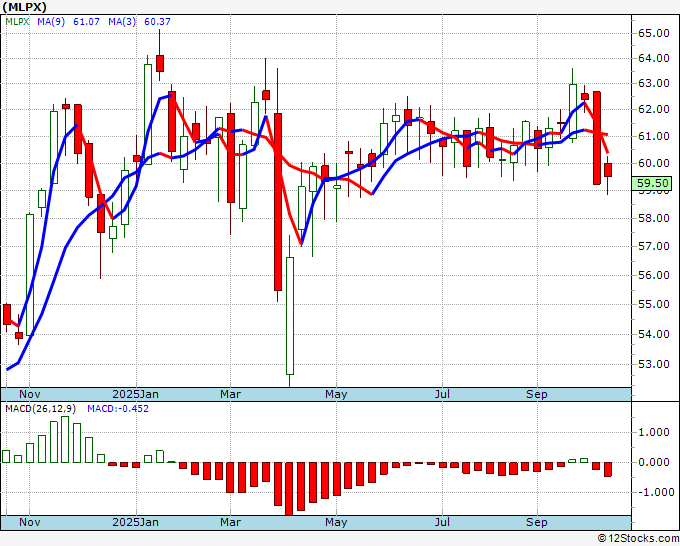The image size is (680, 546).
Task: Click the red candle with a wick to 65
Action: [160, 63]
